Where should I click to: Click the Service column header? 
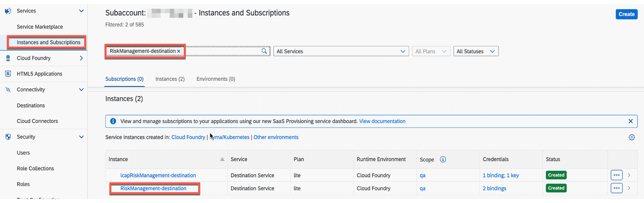point(239,159)
